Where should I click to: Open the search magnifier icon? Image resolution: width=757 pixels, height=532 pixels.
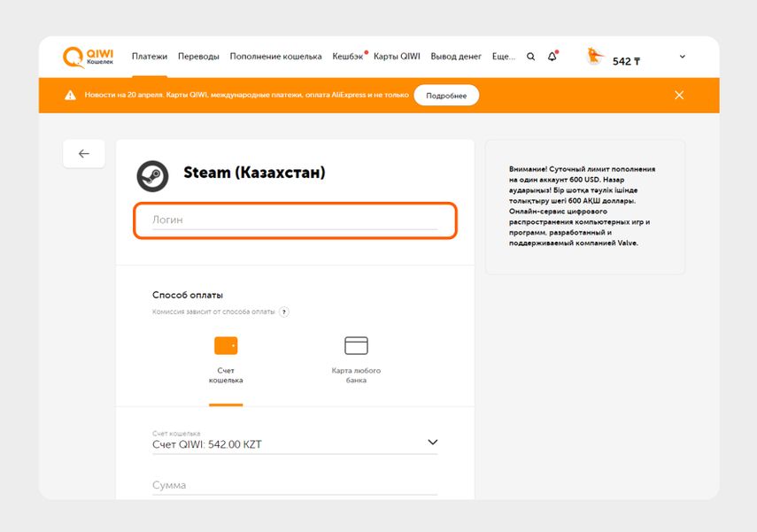coord(530,57)
